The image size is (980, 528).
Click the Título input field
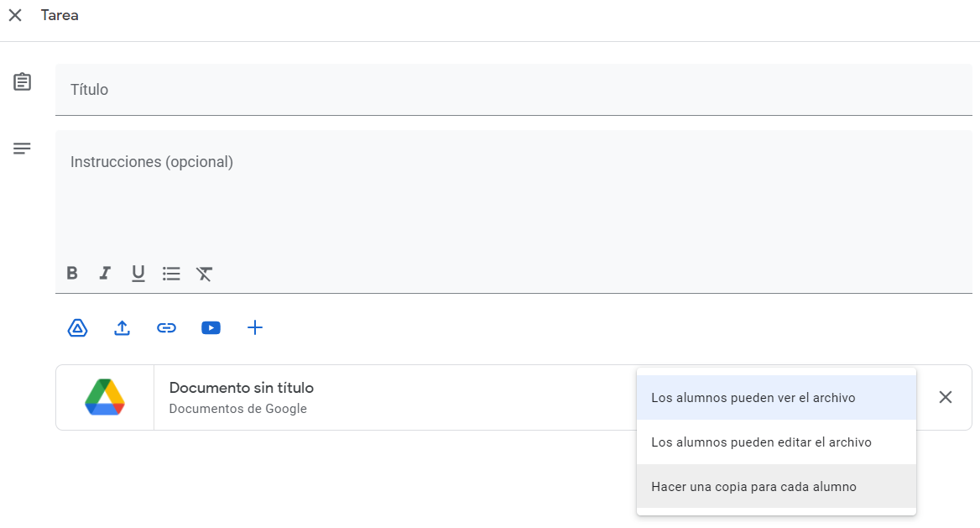pyautogui.click(x=513, y=90)
